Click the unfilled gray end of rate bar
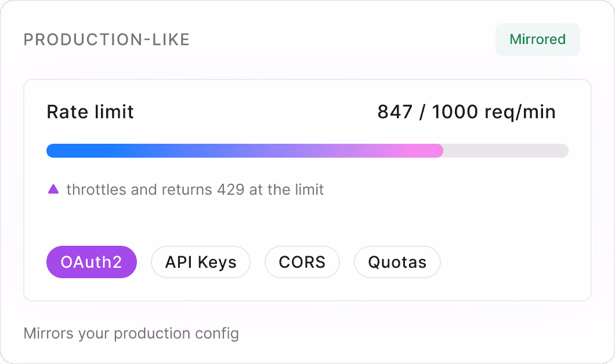Viewport: 615px width, 364px height. pyautogui.click(x=506, y=151)
